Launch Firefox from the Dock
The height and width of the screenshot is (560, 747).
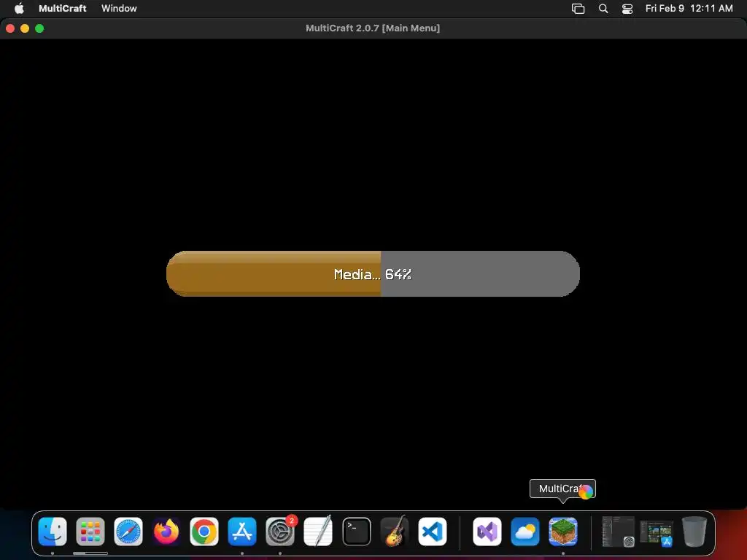tap(166, 532)
